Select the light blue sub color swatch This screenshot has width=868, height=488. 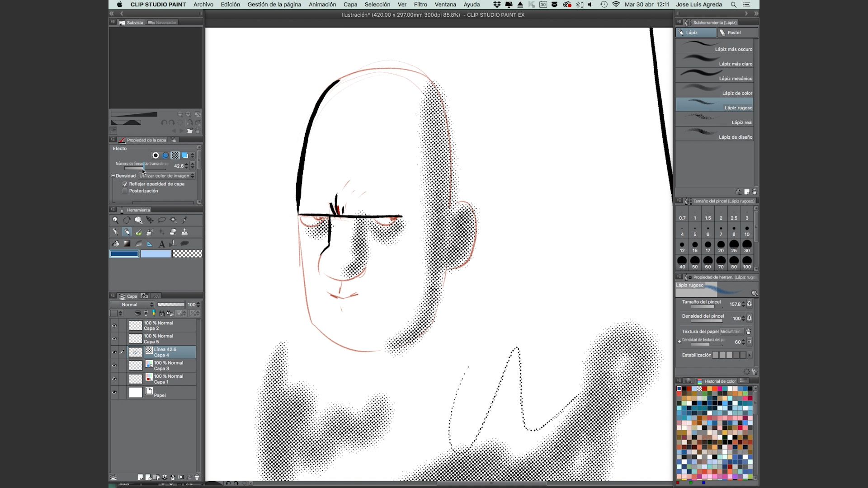pos(156,254)
